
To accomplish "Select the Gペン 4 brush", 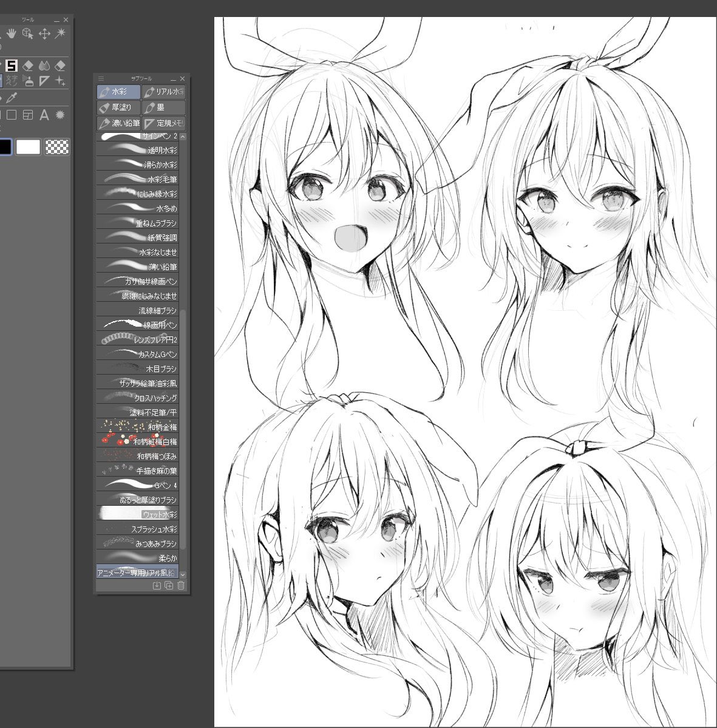I will point(137,485).
